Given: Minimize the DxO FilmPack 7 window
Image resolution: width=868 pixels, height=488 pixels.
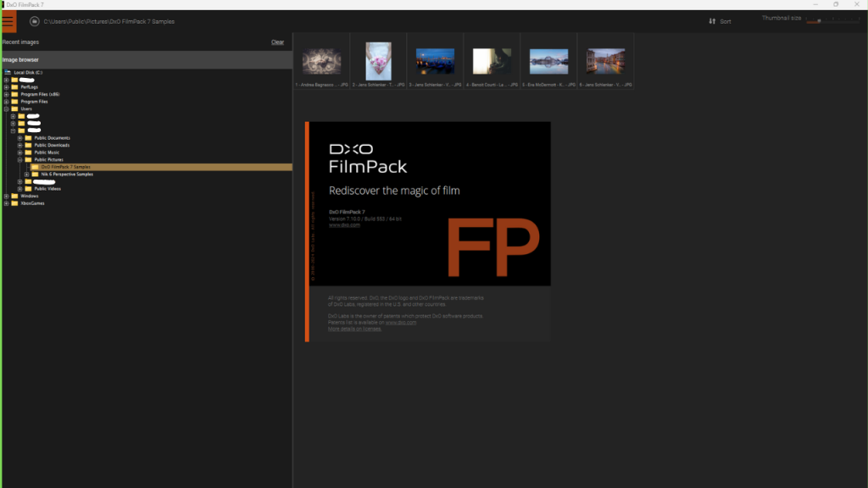Looking at the screenshot, I should pos(815,4).
